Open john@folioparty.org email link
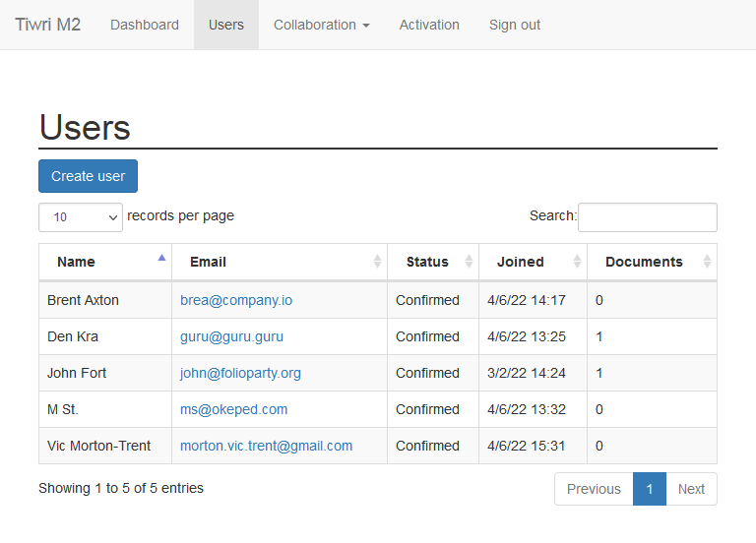Viewport: 756px width, 543px height. coord(240,373)
